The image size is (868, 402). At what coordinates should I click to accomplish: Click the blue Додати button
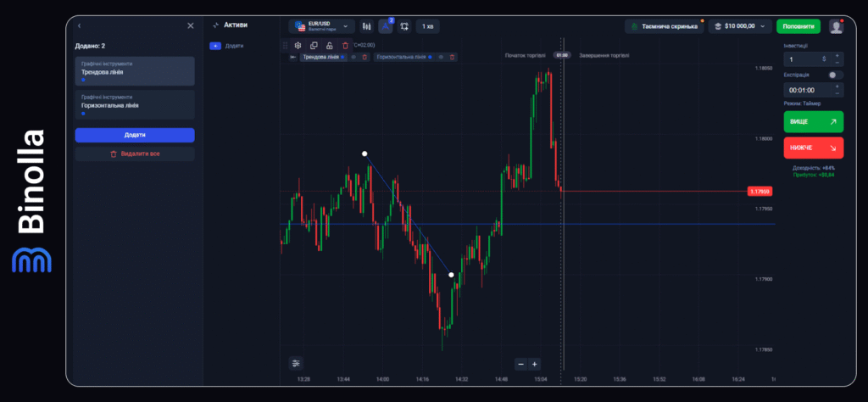[x=135, y=135]
